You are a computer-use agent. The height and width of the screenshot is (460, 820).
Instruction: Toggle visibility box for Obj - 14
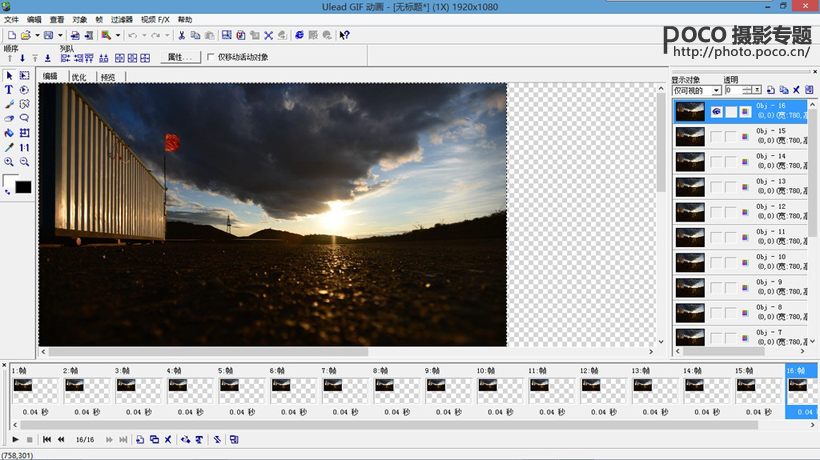coord(716,162)
